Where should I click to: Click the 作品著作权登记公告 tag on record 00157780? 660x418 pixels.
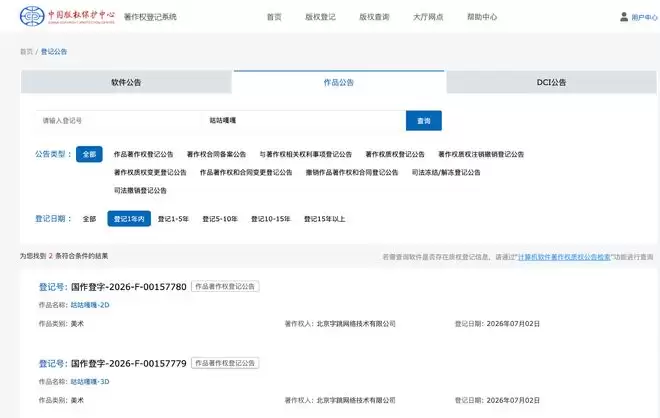225,286
